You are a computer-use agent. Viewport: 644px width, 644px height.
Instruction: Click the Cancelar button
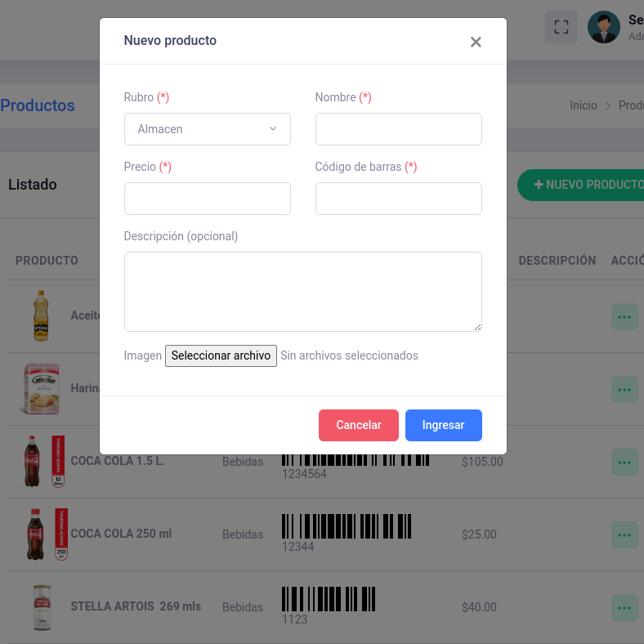(359, 425)
